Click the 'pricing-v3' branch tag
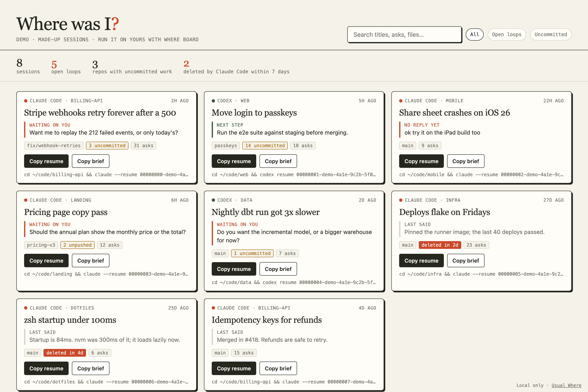Image resolution: width=588 pixels, height=392 pixels. coord(41,245)
